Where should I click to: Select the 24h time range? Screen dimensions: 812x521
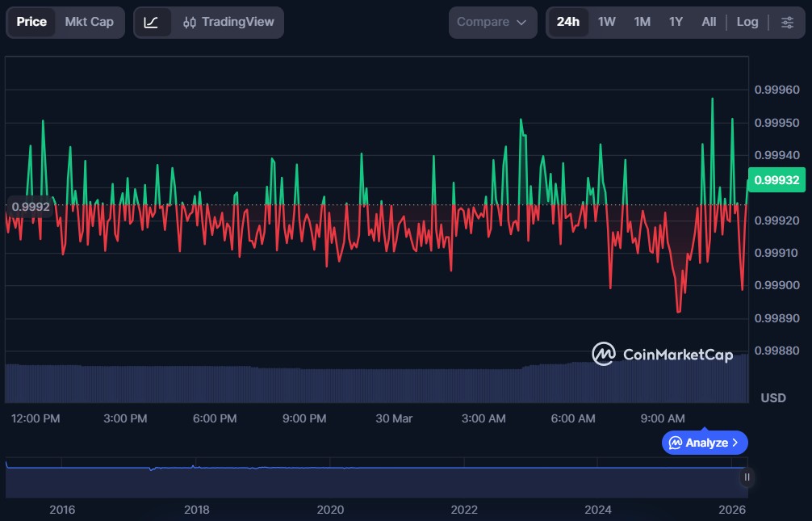point(567,22)
